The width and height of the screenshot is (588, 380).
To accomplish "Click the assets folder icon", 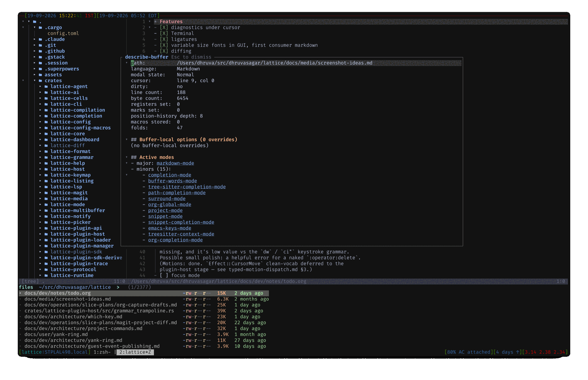I will pyautogui.click(x=40, y=75).
